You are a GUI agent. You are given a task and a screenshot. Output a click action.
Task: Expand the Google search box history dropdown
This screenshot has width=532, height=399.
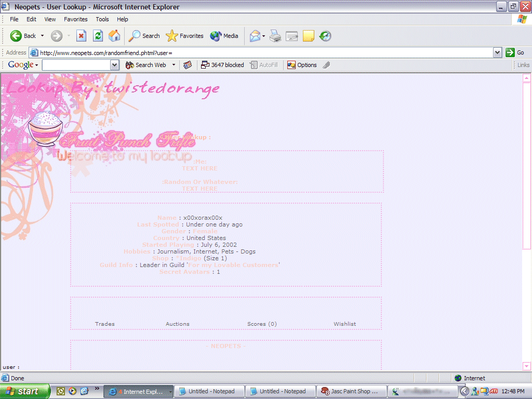point(115,65)
